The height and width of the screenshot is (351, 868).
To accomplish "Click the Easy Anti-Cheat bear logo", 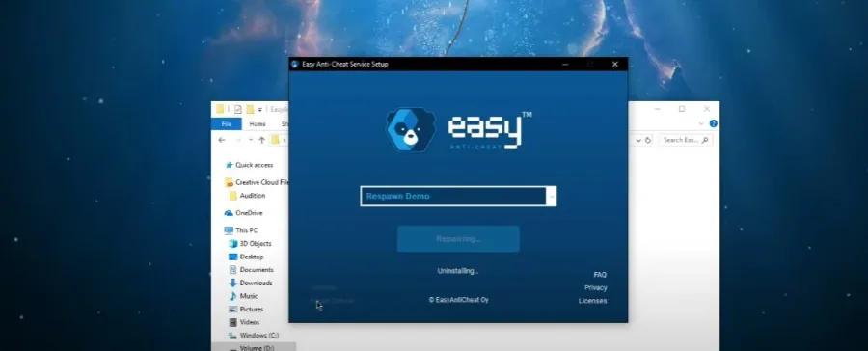I will [x=411, y=129].
